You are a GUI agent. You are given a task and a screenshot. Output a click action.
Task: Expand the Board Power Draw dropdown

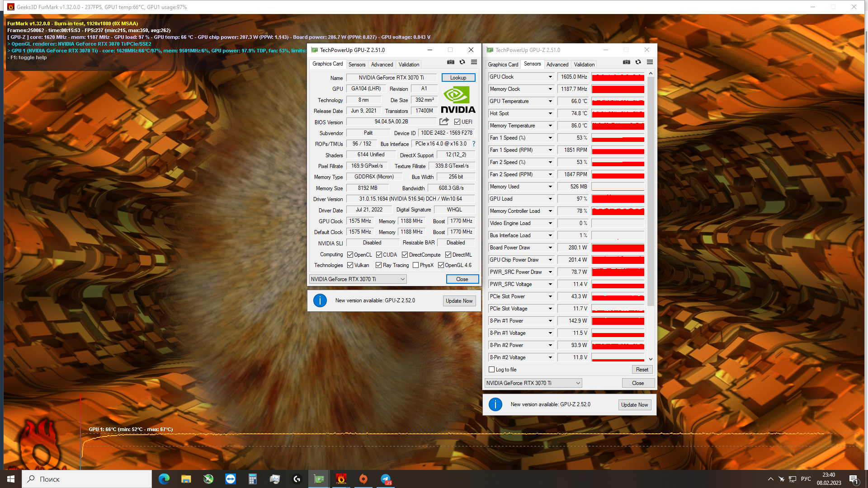550,248
